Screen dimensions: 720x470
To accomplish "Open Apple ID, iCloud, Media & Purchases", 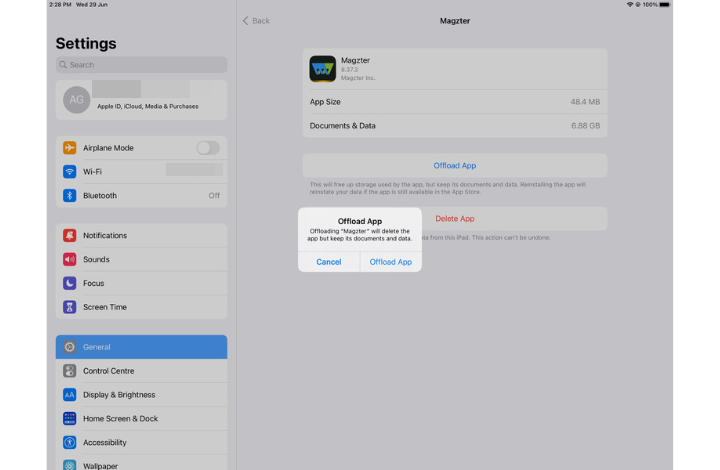I will click(141, 100).
